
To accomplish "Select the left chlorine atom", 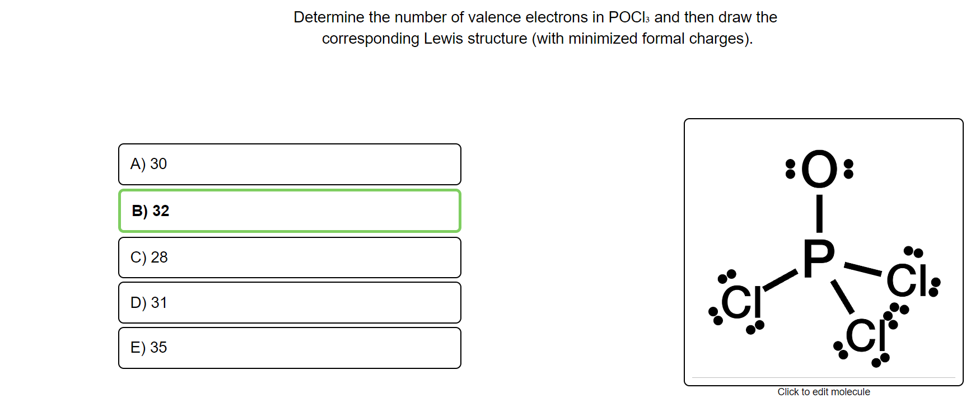I will [741, 302].
